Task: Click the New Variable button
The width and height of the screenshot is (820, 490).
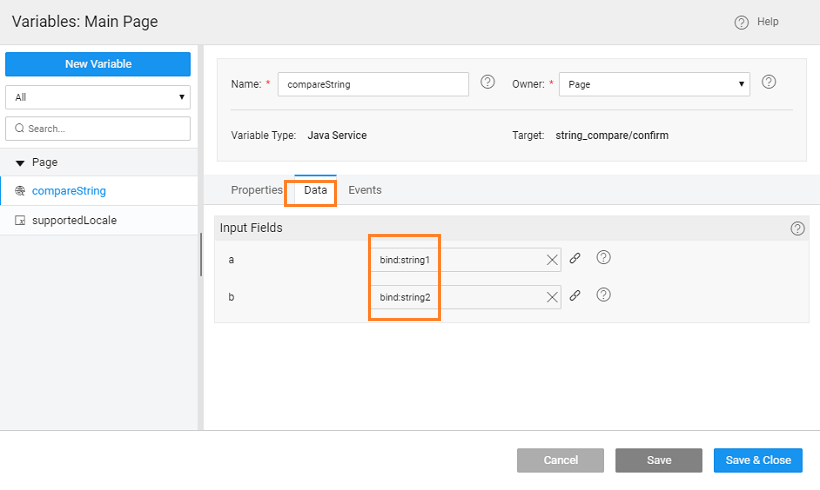Action: pos(97,64)
